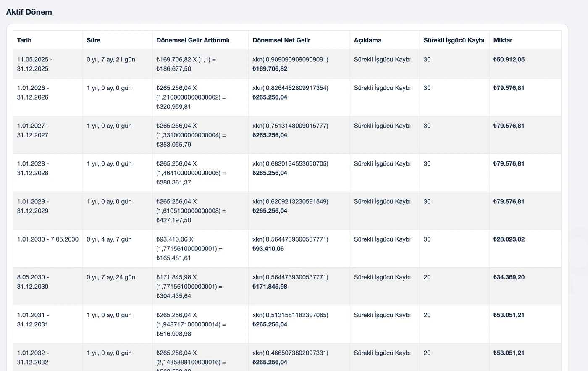The height and width of the screenshot is (371, 588).
Task: Click the amount "₺50.912,05" in Miktar column
Action: coord(509,59)
